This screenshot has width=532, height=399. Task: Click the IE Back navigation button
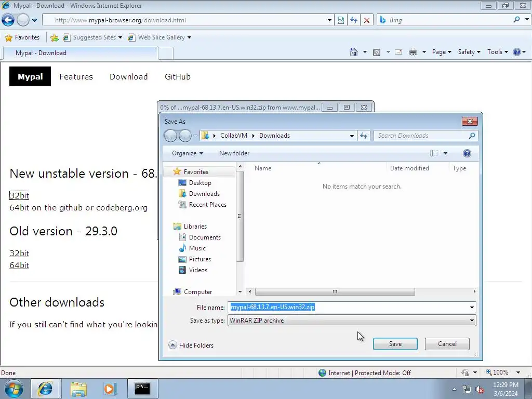(x=8, y=20)
